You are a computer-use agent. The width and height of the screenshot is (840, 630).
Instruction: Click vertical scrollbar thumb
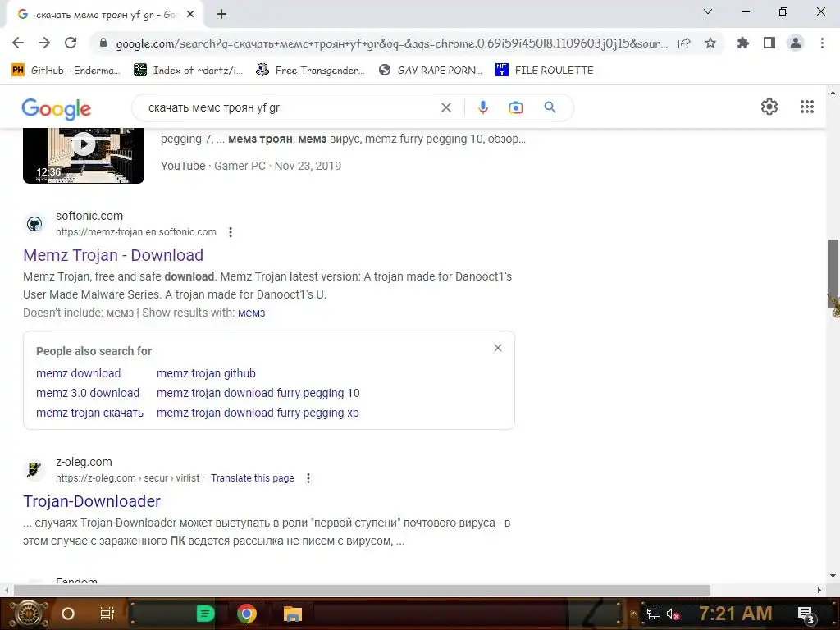point(833,274)
